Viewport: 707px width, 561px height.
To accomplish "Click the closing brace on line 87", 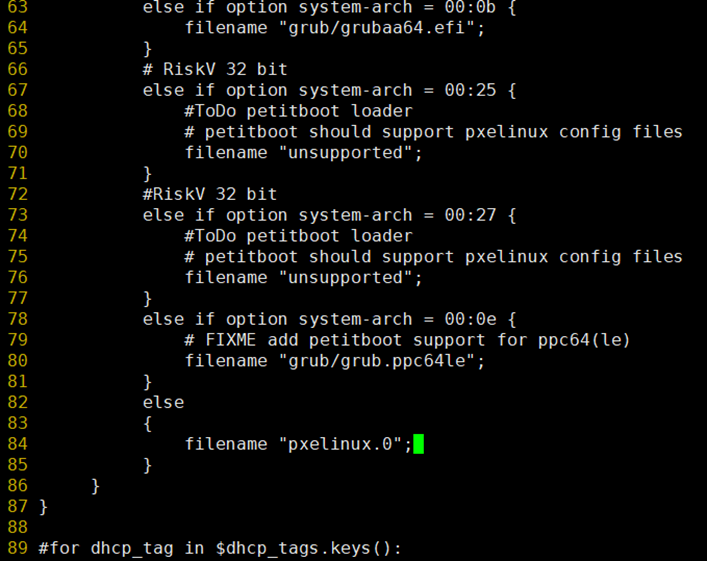I will (43, 507).
